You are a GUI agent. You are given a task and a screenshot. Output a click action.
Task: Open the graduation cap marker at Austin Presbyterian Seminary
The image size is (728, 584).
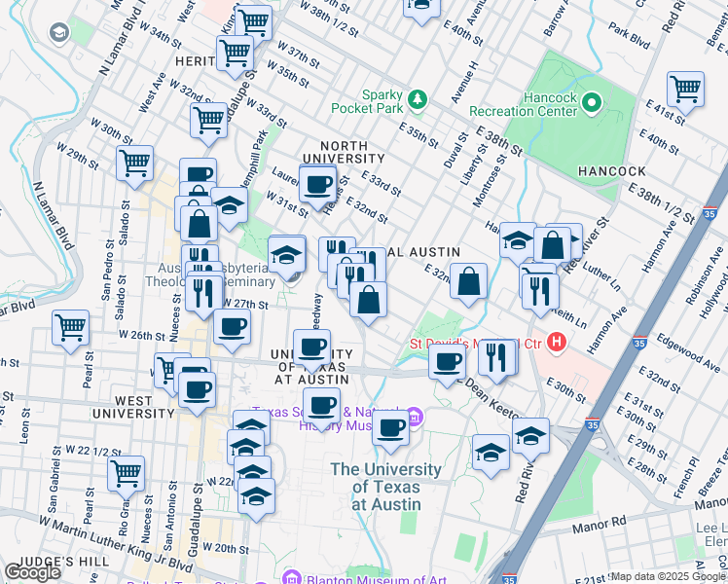coord(287,255)
